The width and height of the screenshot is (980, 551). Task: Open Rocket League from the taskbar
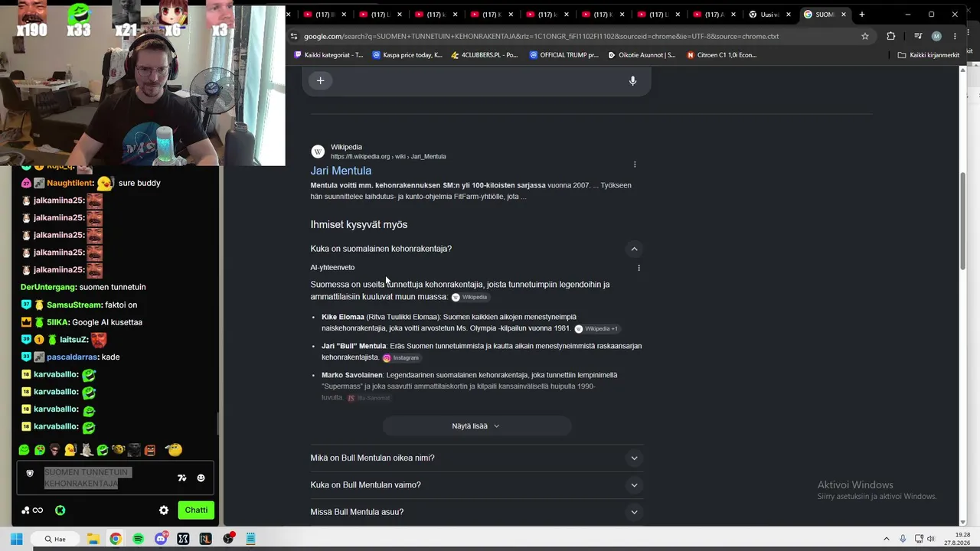[x=205, y=539]
